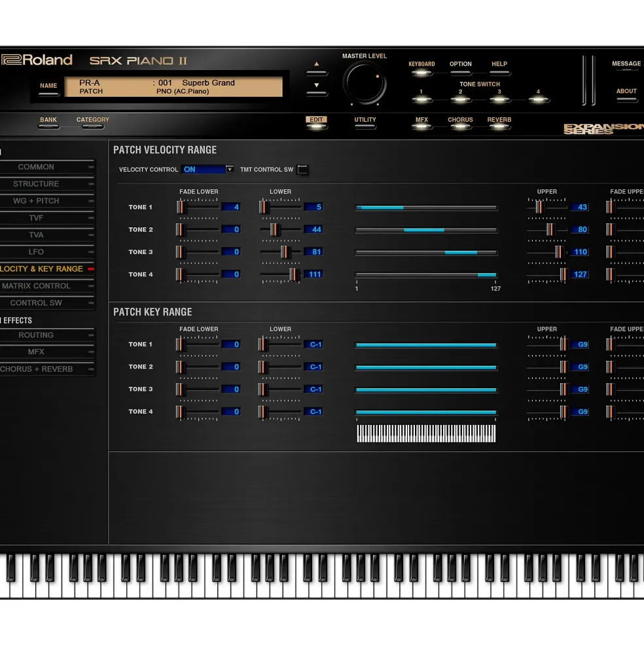
Task: Click Tone 3 velocity Upper value 110
Action: click(579, 251)
